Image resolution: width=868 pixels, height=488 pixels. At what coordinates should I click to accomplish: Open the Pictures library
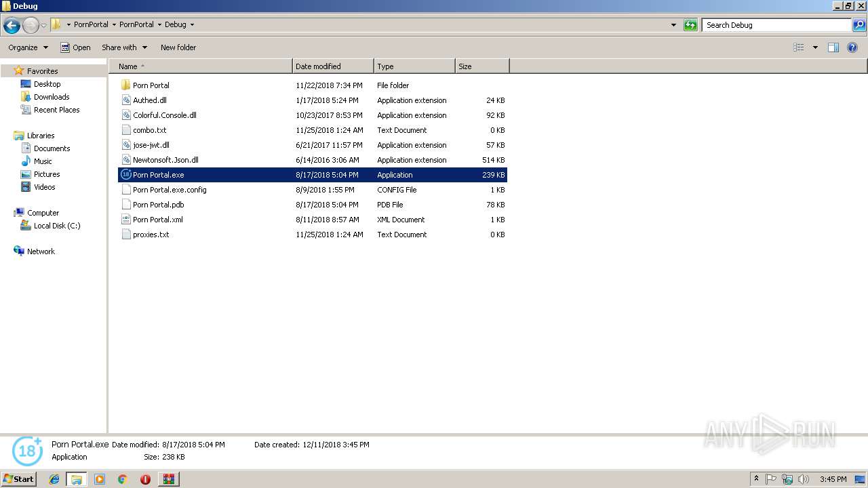click(x=47, y=174)
